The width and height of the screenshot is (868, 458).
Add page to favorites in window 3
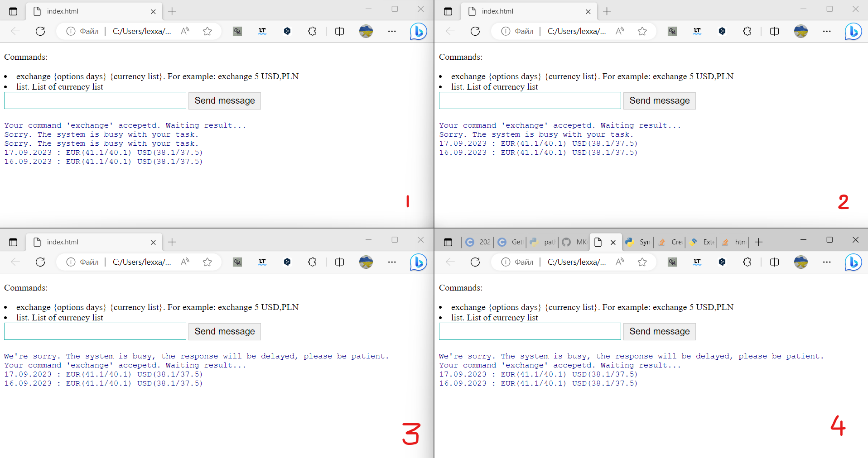(x=207, y=262)
